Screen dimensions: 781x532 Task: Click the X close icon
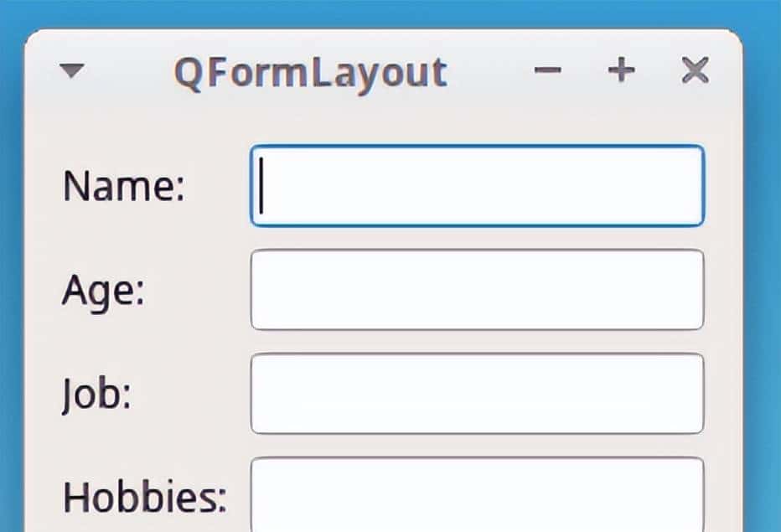pos(695,71)
